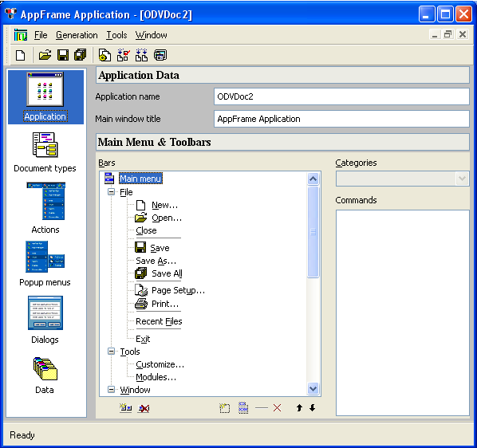The image size is (477, 448).
Task: Click the Bars tree scrollbar down arrow
Action: [313, 388]
